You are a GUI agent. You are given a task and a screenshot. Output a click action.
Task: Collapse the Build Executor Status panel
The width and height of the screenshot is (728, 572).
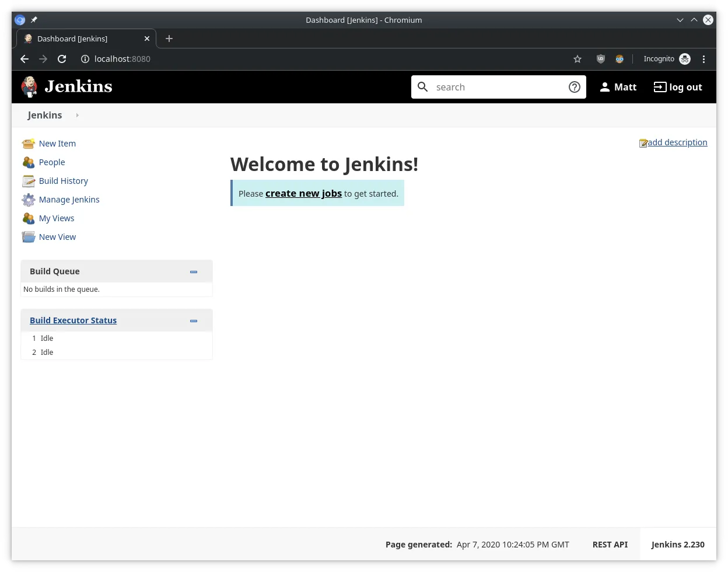(193, 320)
